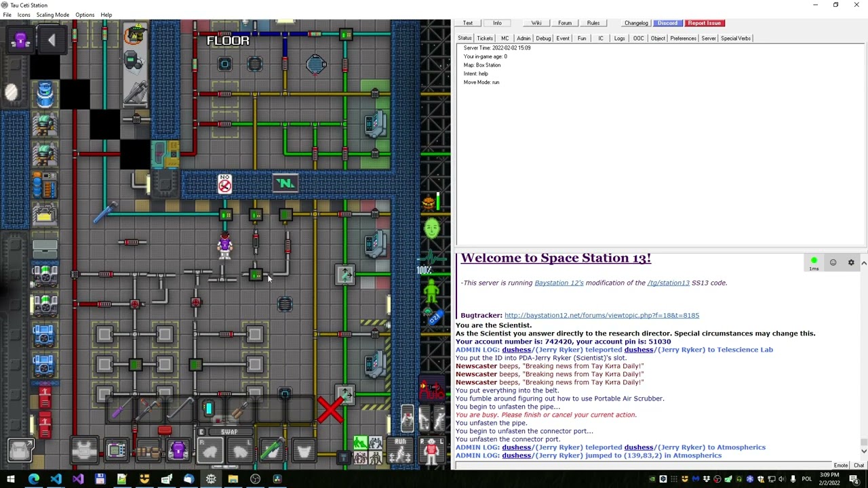Click the Info button
868x488 pixels.
point(497,23)
